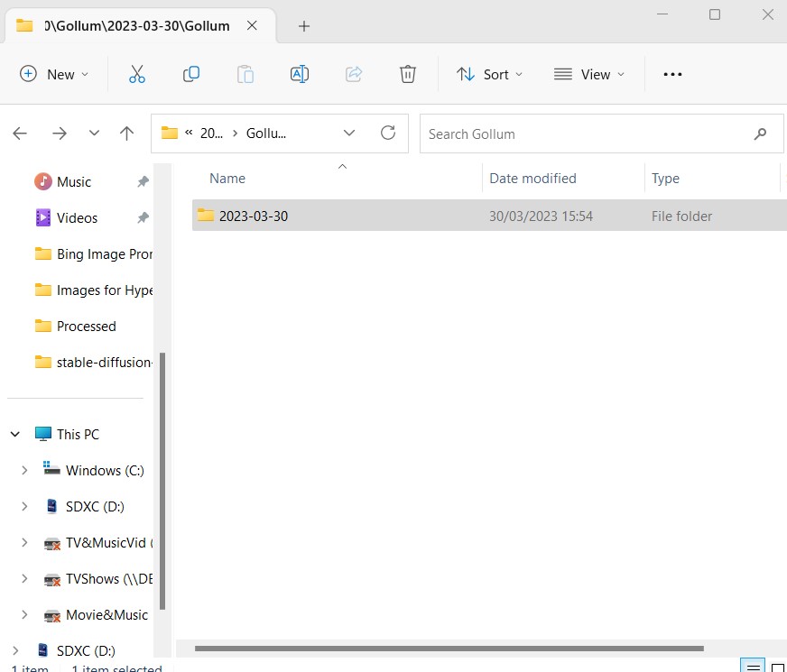Screen dimensions: 787x672
Task: Click the Search Gollum input field
Action: (582, 133)
